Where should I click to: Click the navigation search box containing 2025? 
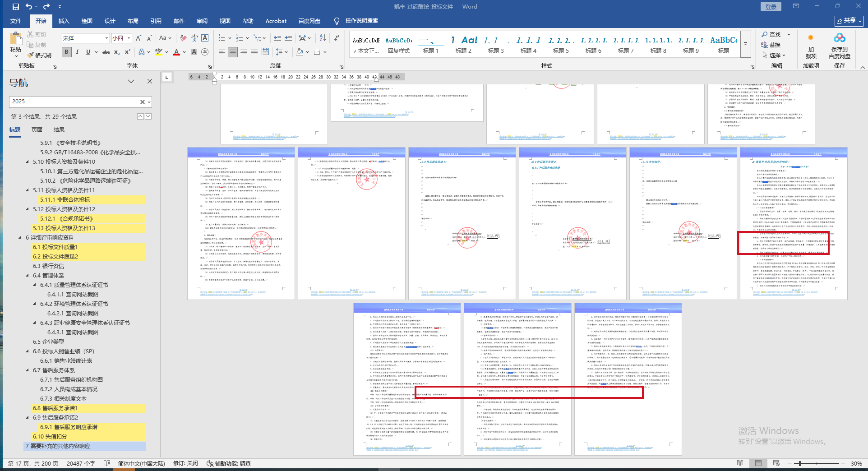[74, 102]
